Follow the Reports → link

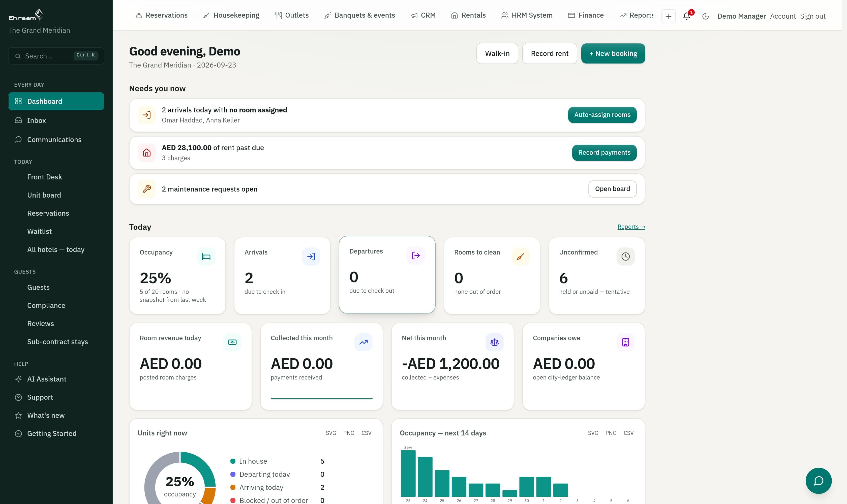[631, 227]
